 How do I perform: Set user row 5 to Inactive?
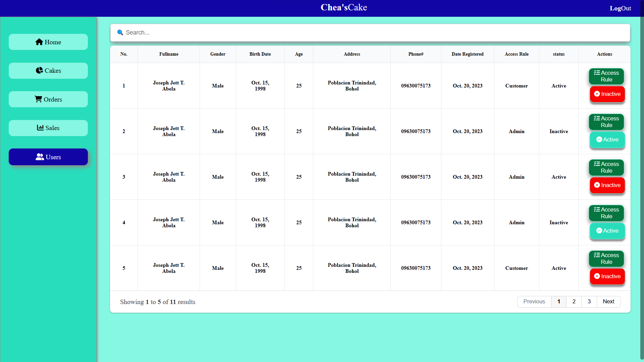tap(607, 277)
